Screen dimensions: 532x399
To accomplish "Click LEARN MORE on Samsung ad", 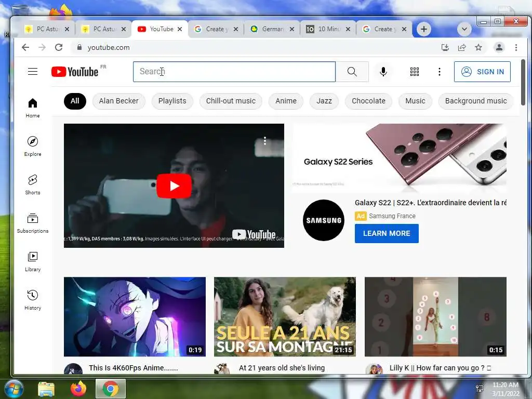I will pos(387,233).
